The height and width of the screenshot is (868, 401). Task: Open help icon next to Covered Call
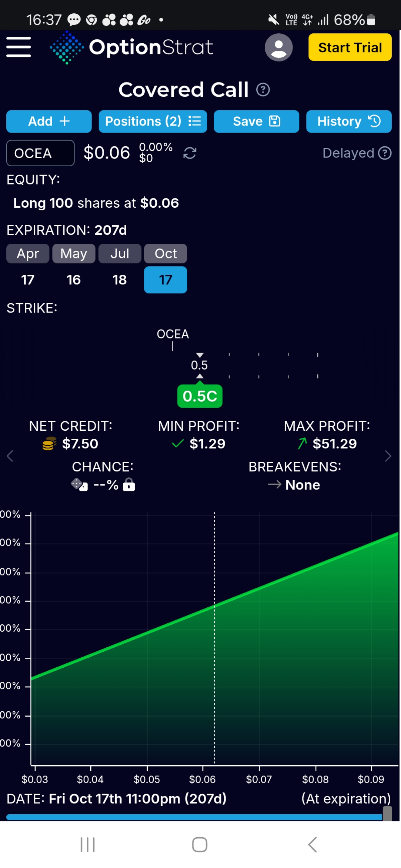[x=263, y=89]
